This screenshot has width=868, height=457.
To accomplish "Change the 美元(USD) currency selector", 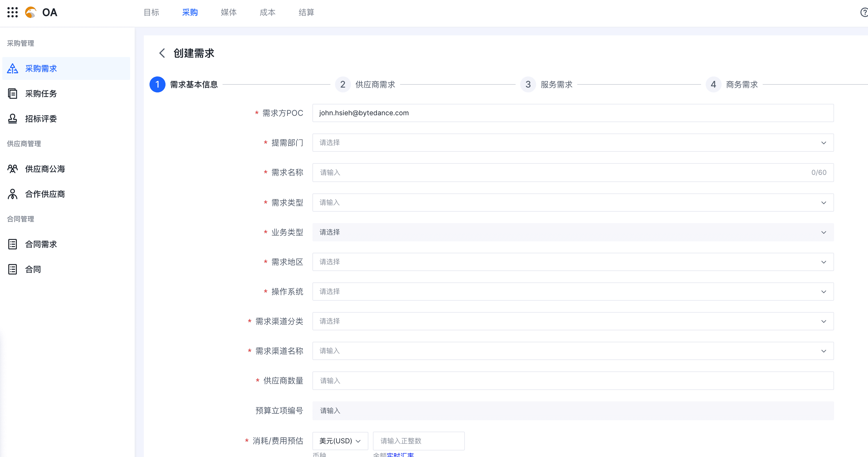I will pos(340,441).
